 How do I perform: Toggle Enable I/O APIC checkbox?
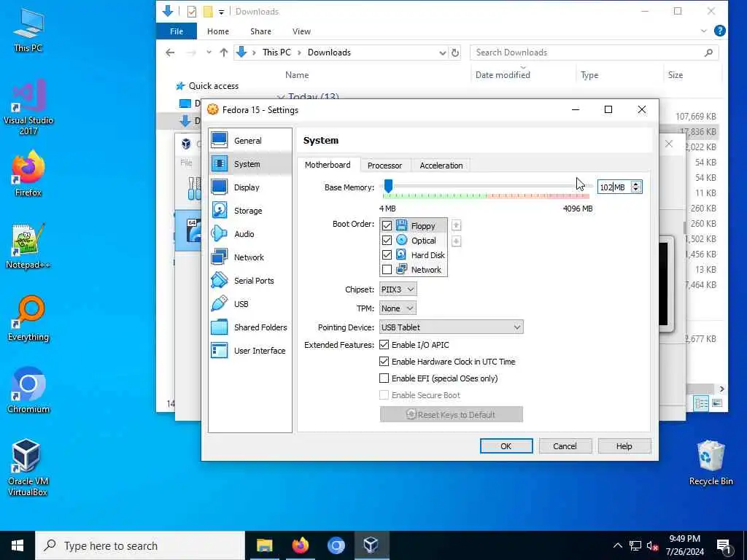click(384, 344)
